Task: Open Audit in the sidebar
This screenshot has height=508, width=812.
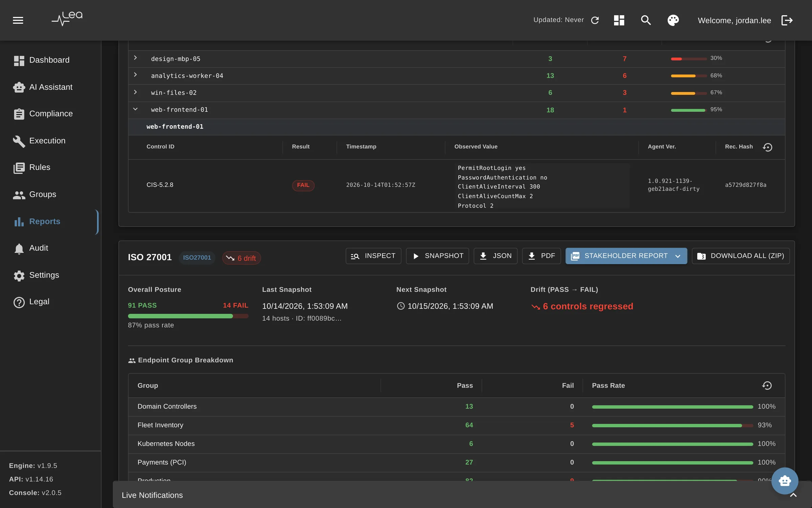Action: coord(51,248)
